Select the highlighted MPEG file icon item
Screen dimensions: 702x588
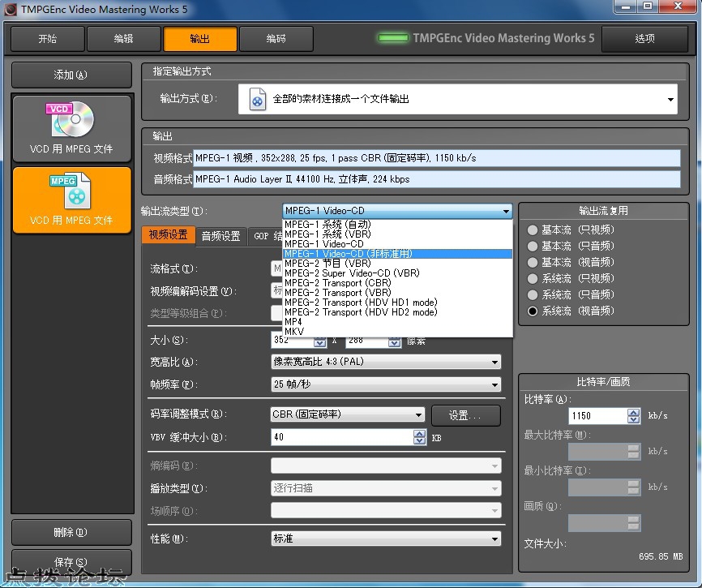[x=71, y=200]
